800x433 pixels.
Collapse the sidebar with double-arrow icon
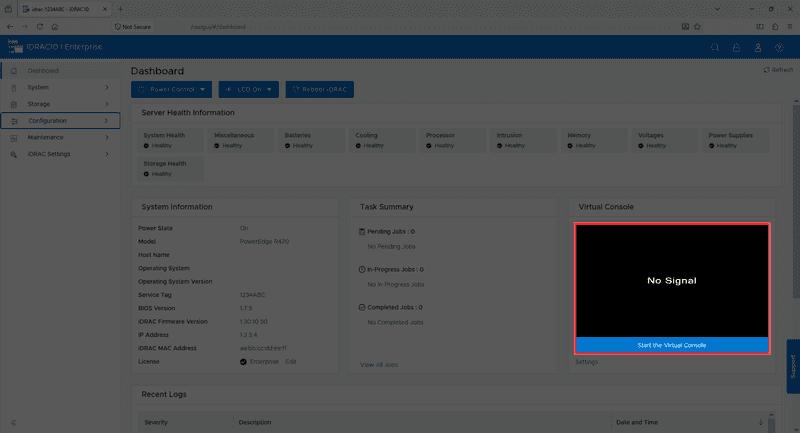(14, 422)
